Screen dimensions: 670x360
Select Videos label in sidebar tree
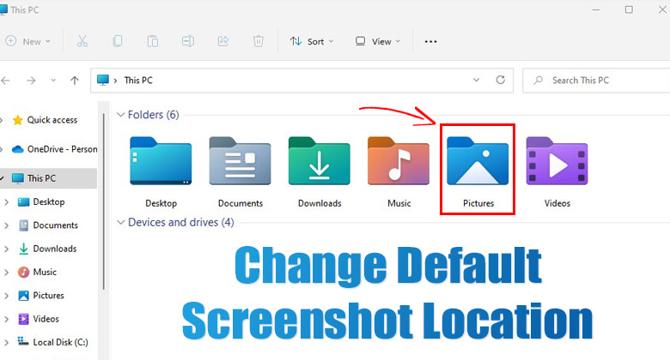click(x=46, y=319)
